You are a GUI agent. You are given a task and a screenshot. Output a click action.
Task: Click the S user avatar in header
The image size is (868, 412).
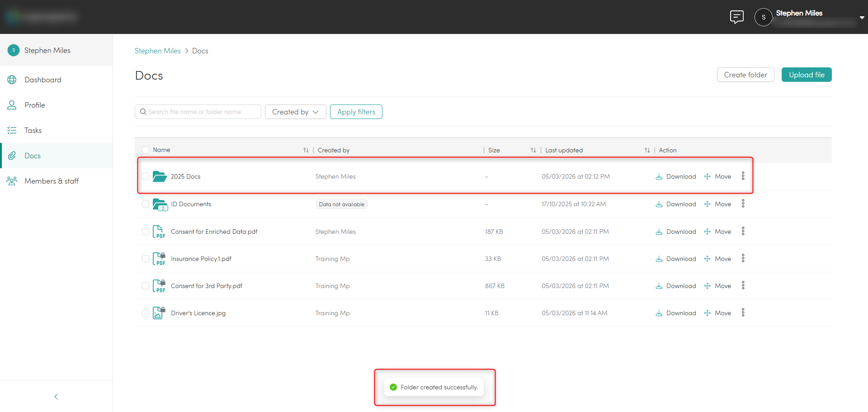click(764, 17)
